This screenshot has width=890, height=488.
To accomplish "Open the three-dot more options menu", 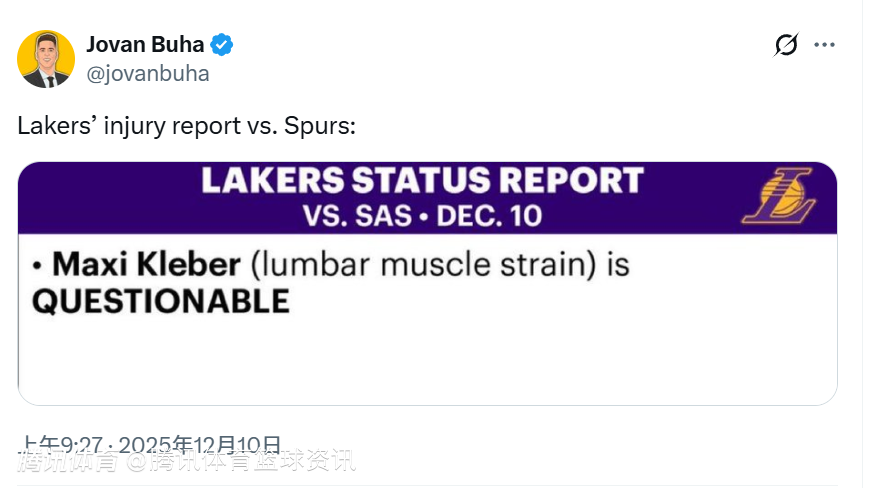I will click(824, 45).
